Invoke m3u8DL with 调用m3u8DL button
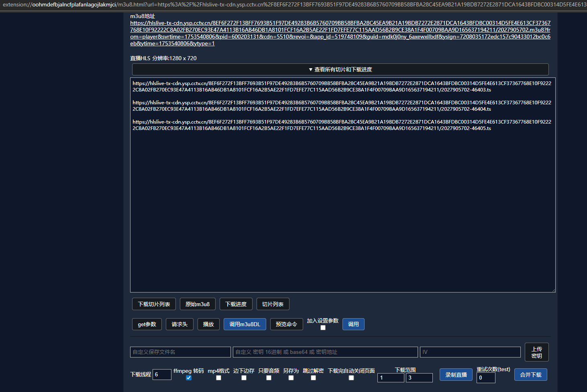Viewport: 587px width, 392px height. (x=245, y=324)
